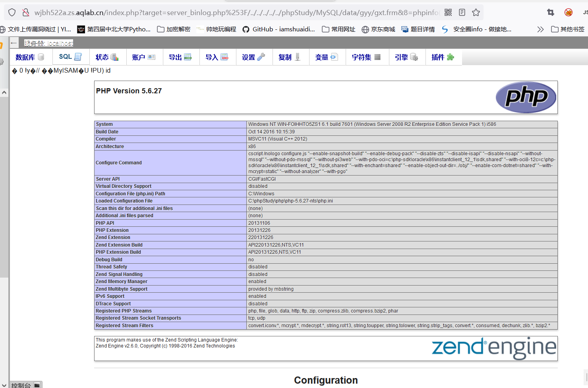Open the 变量 (Variables) tab
Viewport: 588px width, 388px height.
point(327,57)
